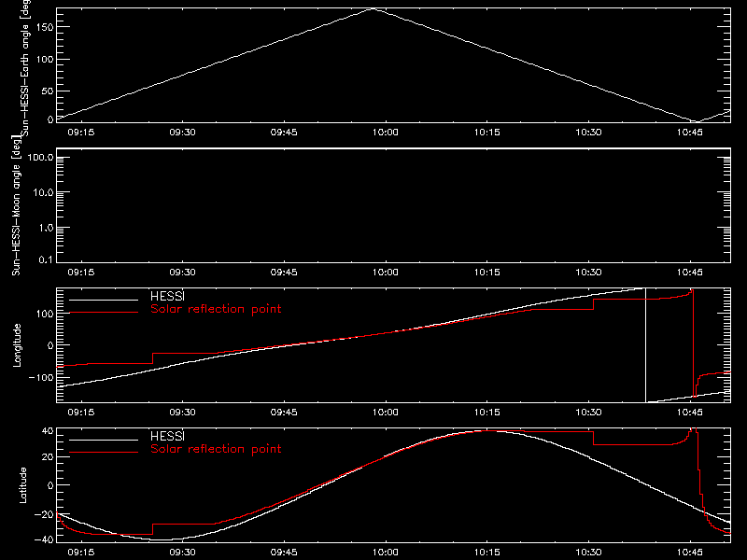Click the 150 tick on Earth angle axis
Viewport: 747px width, 560px height.
point(45,28)
